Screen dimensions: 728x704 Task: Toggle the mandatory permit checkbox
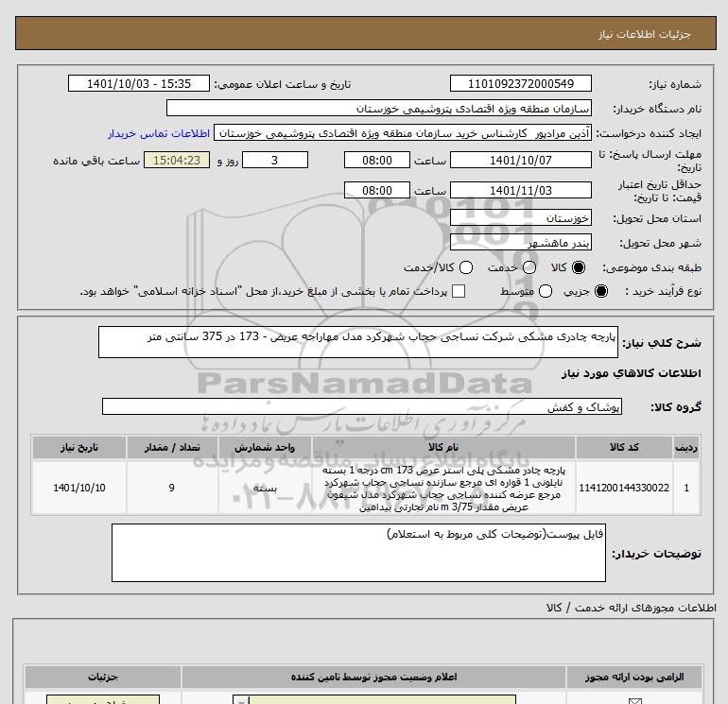pyautogui.click(x=634, y=701)
